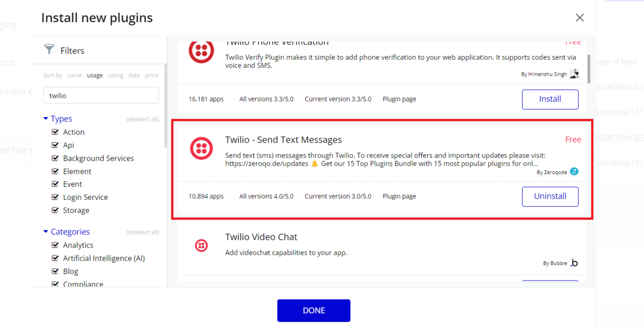Sort plugins by date
The width and height of the screenshot is (644, 331).
(x=134, y=75)
